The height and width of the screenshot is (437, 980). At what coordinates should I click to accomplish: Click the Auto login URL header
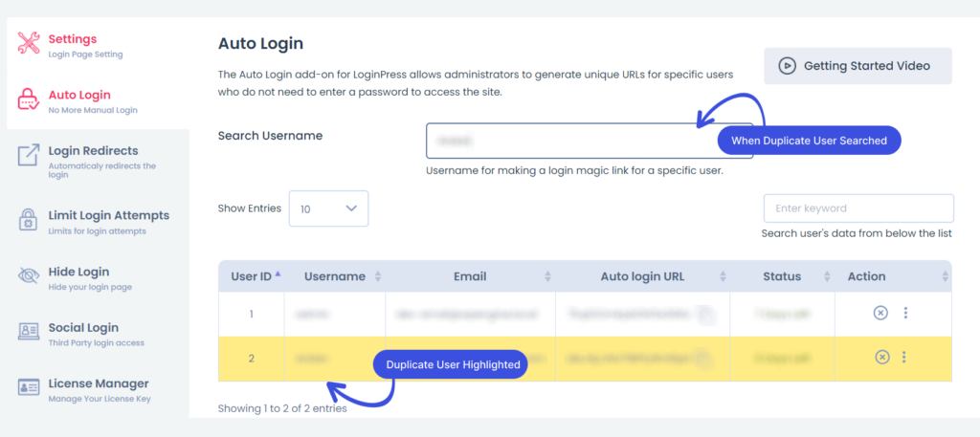(x=642, y=276)
